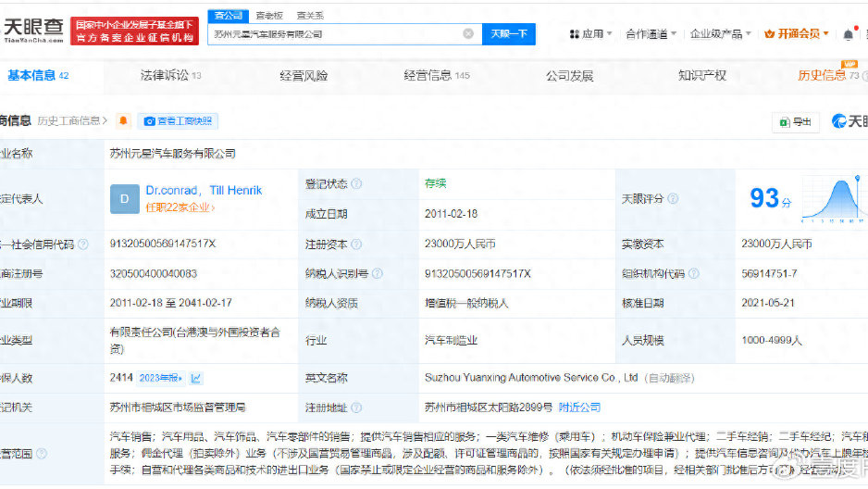Screen dimensions: 868x489
Task: Click the D avatar of legal representative
Action: pos(125,199)
